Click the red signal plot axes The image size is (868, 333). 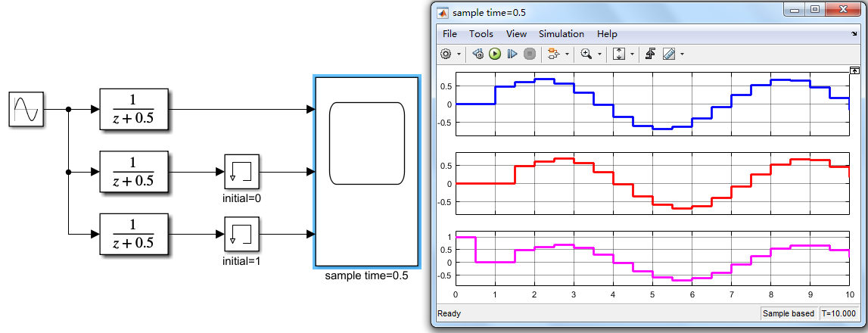click(652, 183)
